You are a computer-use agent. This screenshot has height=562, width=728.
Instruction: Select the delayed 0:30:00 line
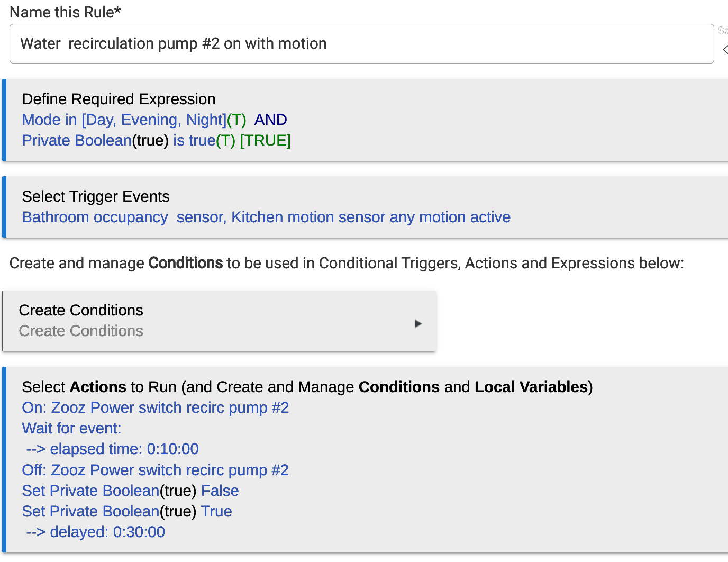pos(95,532)
